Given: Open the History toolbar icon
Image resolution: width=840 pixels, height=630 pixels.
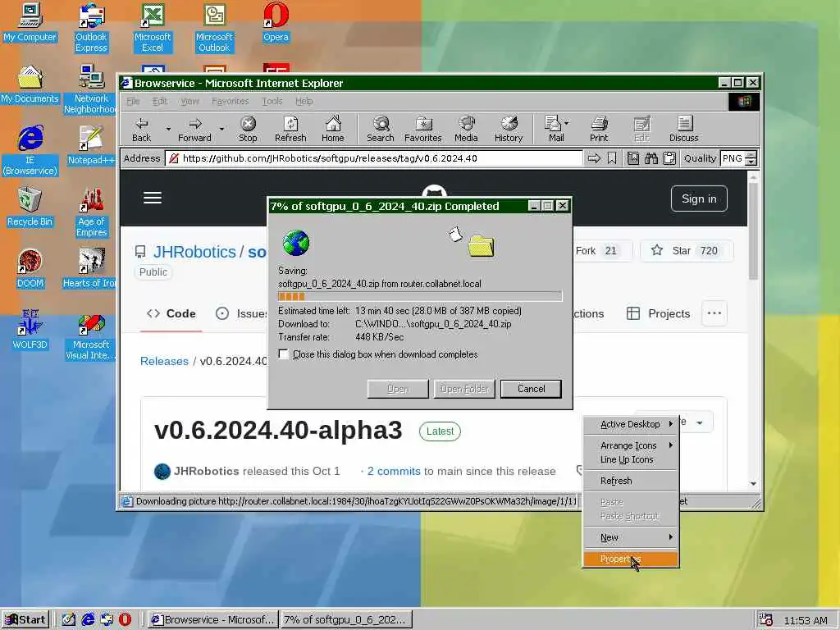Looking at the screenshot, I should click(x=509, y=129).
